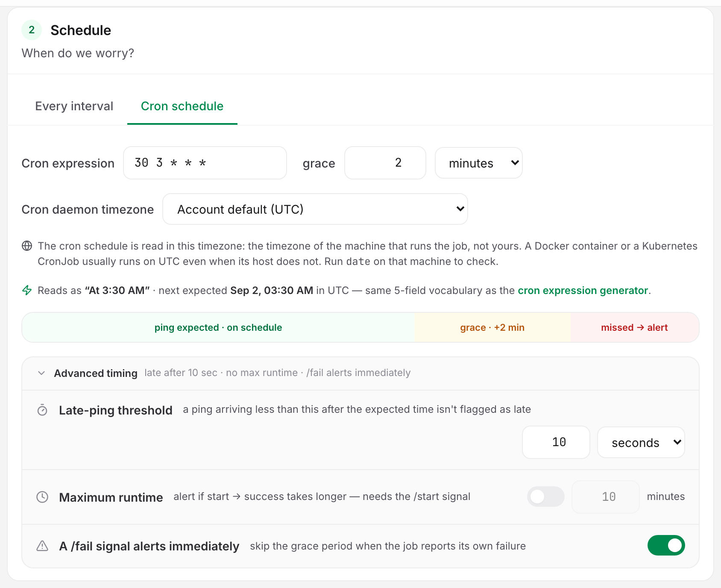Open the late-ping units dropdown showing seconds
This screenshot has width=721, height=588.
641,442
